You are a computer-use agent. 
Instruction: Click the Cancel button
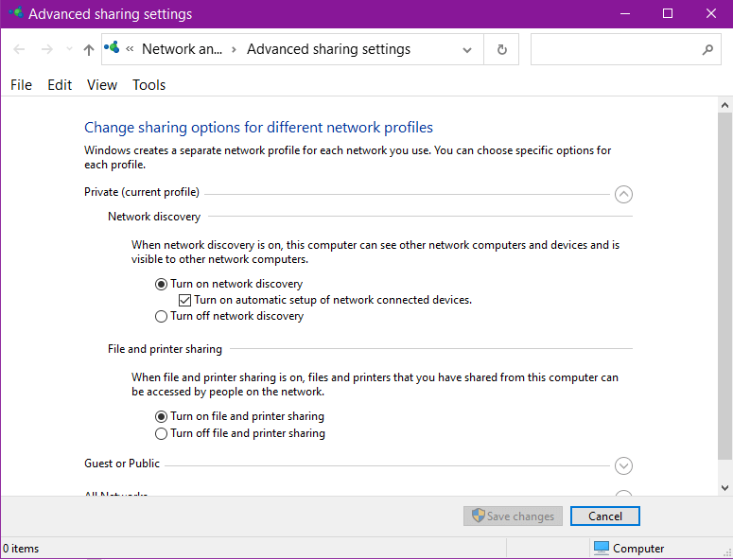605,516
